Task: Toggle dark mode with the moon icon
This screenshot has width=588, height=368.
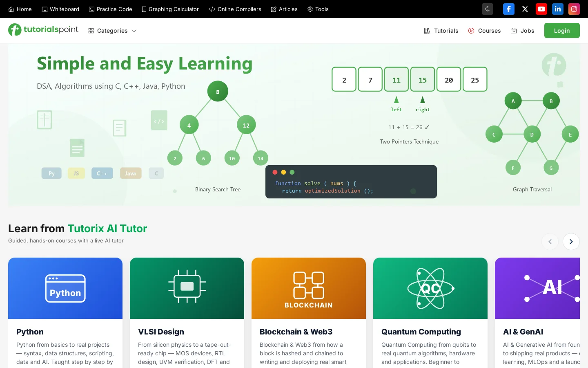Action: (487, 9)
